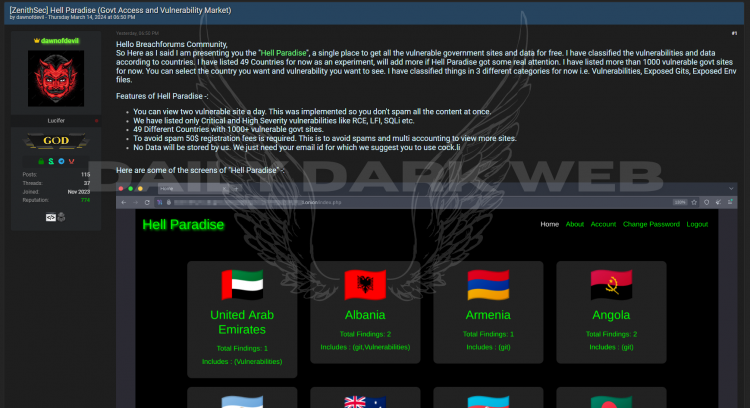Click the 100% zoom indicator in address bar
The width and height of the screenshot is (750, 408).
pyautogui.click(x=680, y=202)
